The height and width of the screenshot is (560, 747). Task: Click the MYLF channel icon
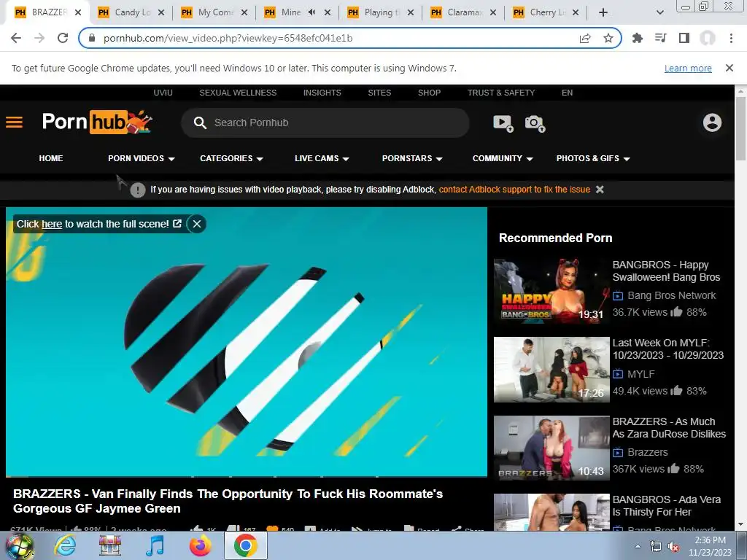(x=618, y=374)
